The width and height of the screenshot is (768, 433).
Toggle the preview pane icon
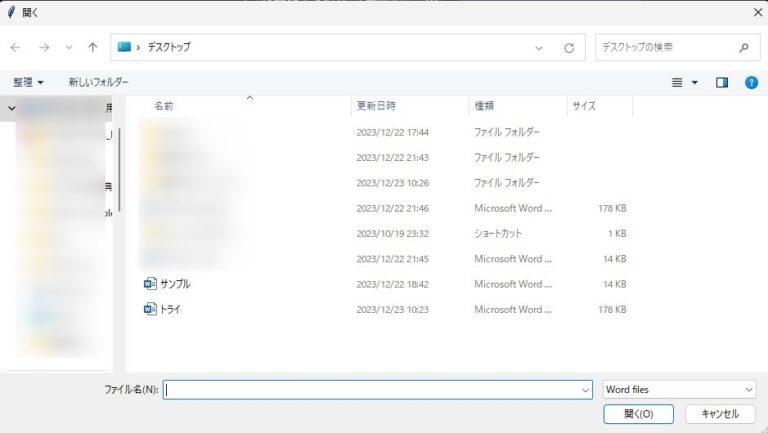click(x=722, y=82)
